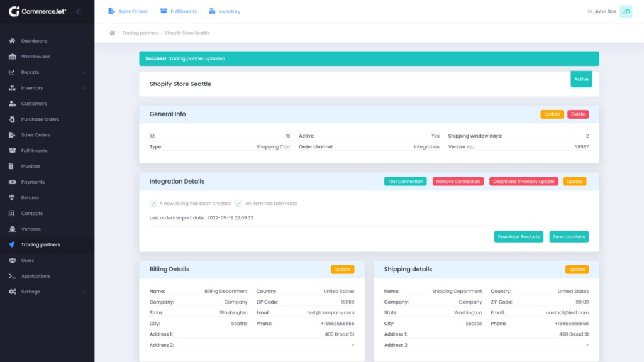Viewport: 644px width, 362px height.
Task: Click the Settings gears icon in sidebar
Action: coord(13,292)
